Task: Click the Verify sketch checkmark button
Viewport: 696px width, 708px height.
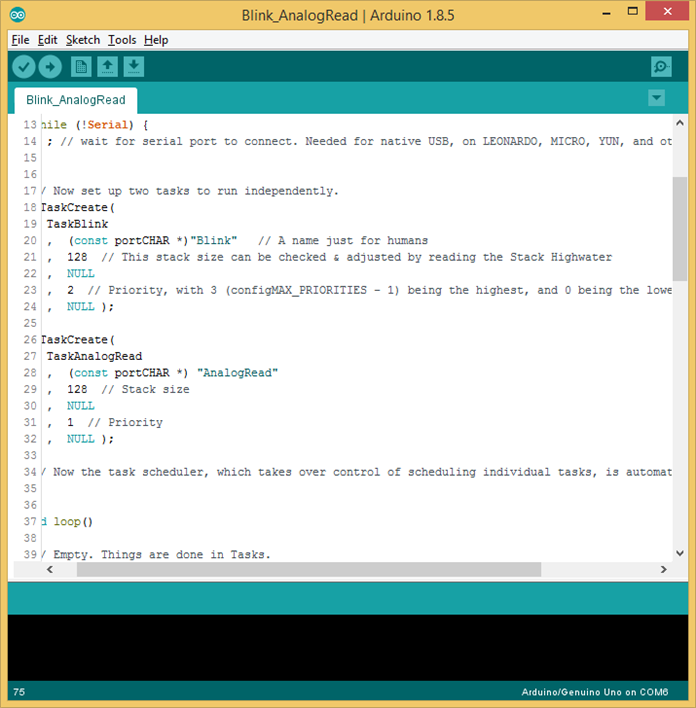Action: [23, 67]
